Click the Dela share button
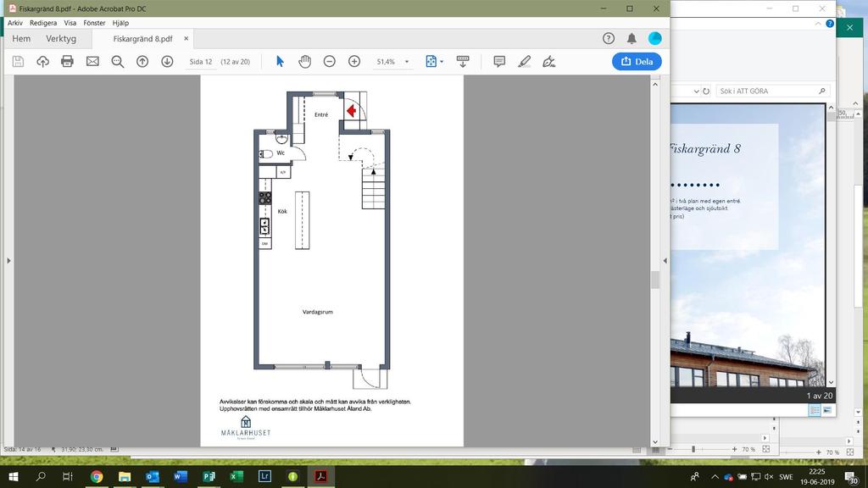Screen dimensions: 868x488 (x=637, y=61)
